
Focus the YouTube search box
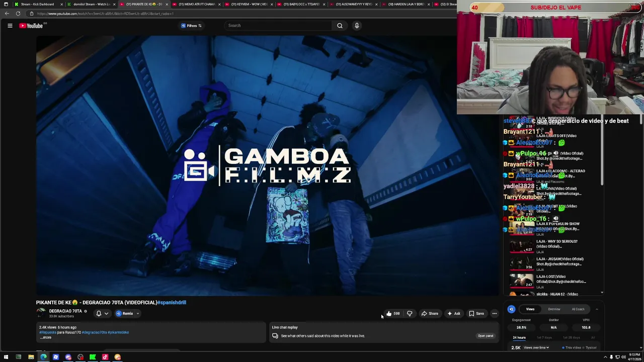click(277, 26)
